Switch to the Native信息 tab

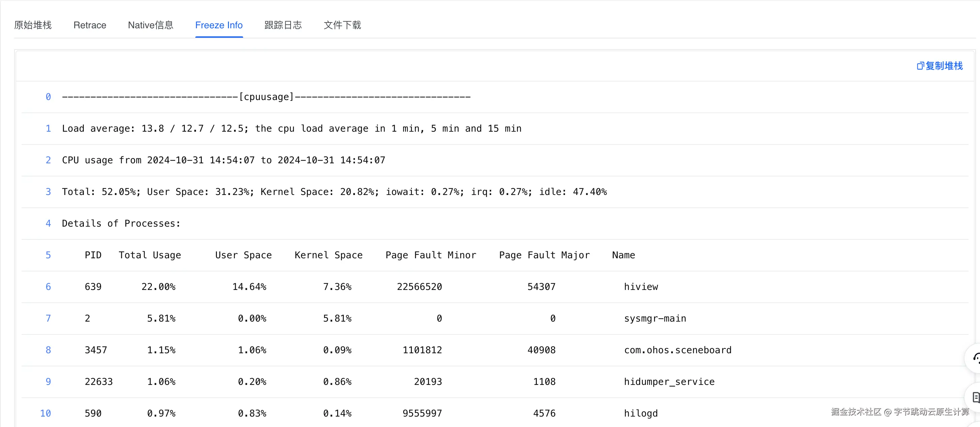pyautogui.click(x=151, y=25)
